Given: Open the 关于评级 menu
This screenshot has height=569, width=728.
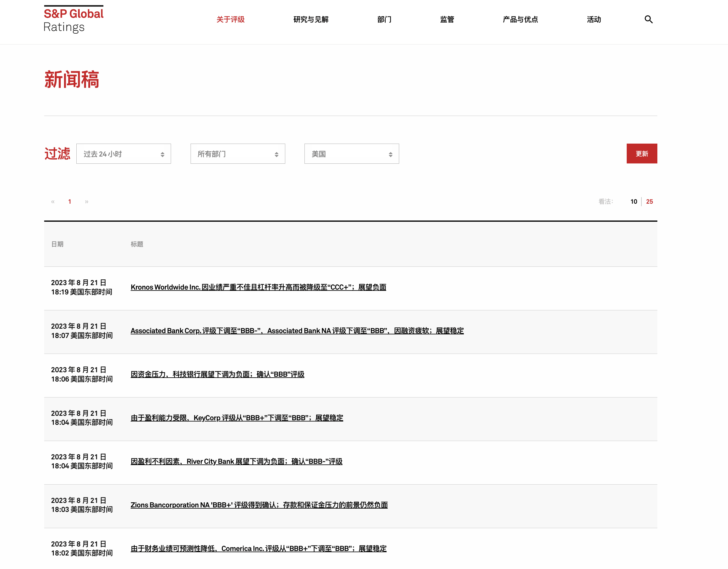Looking at the screenshot, I should point(230,19).
